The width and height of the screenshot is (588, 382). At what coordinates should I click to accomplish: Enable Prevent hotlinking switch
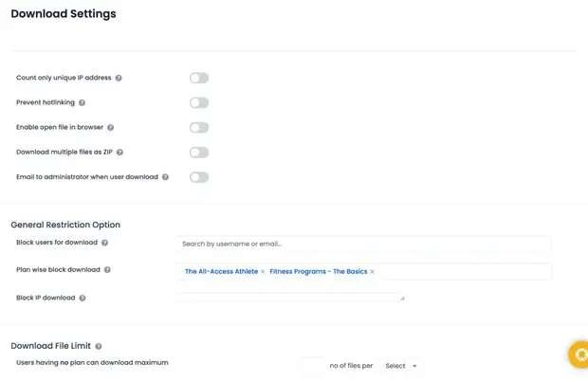coord(199,102)
